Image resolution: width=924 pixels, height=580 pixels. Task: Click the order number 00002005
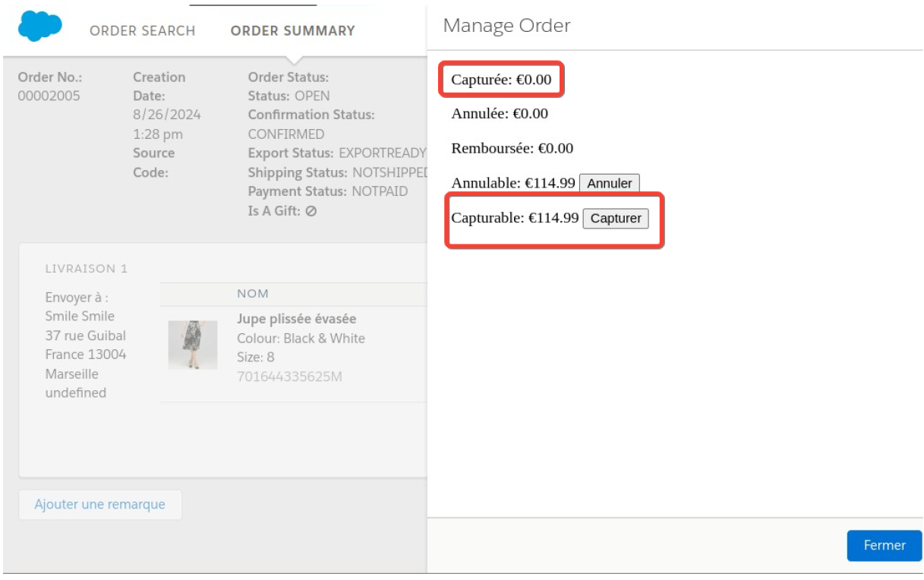49,96
